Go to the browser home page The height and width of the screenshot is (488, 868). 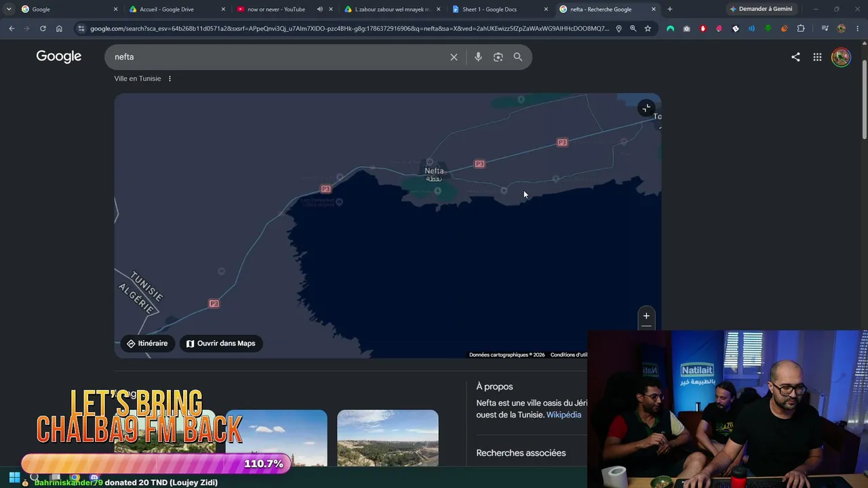59,28
